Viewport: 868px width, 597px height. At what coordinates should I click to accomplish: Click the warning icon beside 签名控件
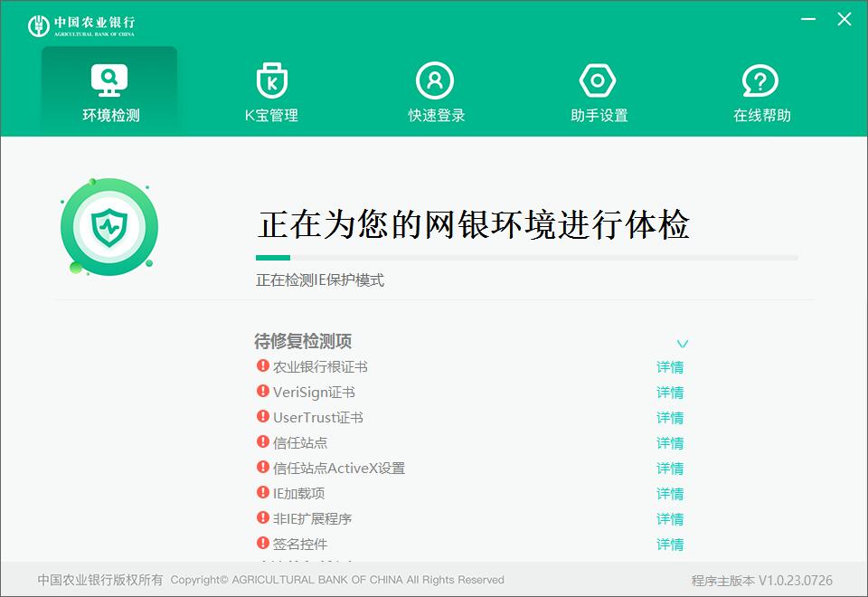(x=263, y=543)
